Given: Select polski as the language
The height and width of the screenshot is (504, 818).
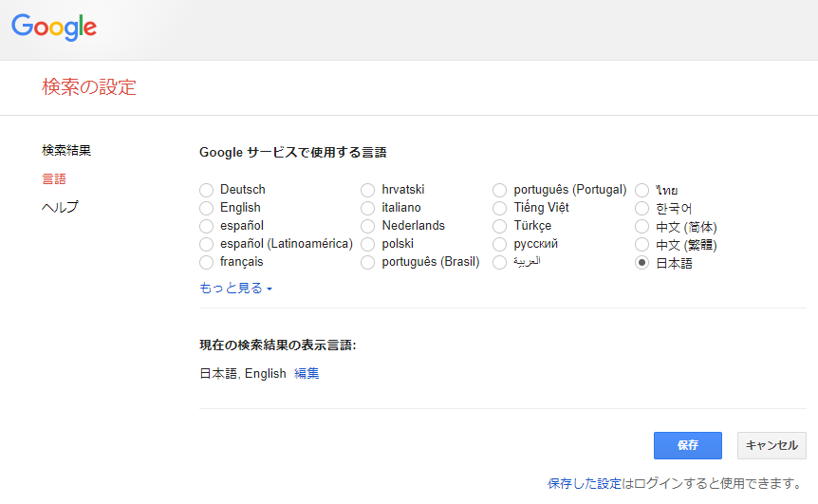Looking at the screenshot, I should [x=368, y=244].
